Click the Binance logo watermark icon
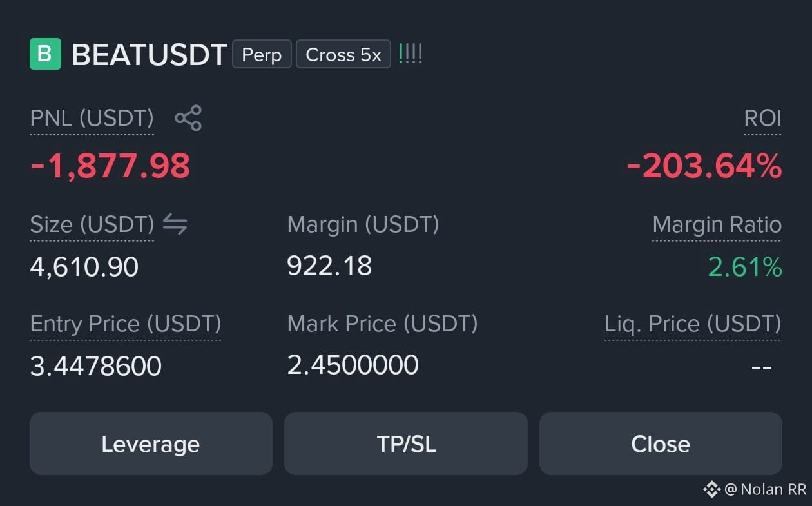Image resolution: width=812 pixels, height=506 pixels. pos(711,489)
